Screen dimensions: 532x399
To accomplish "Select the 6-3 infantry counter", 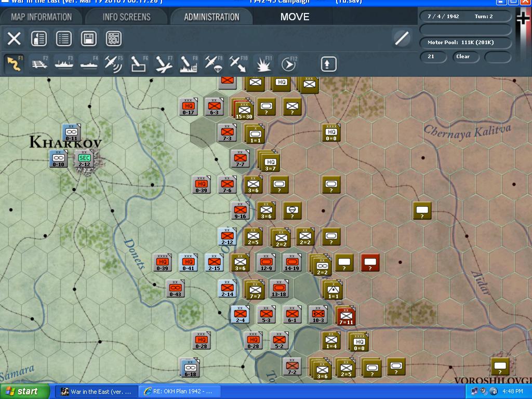I will (214, 107).
